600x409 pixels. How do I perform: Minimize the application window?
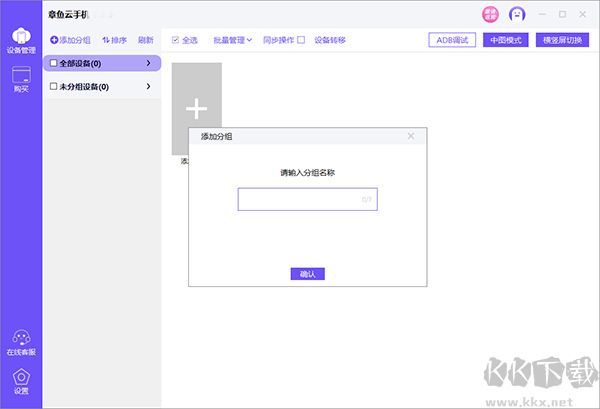click(x=542, y=15)
